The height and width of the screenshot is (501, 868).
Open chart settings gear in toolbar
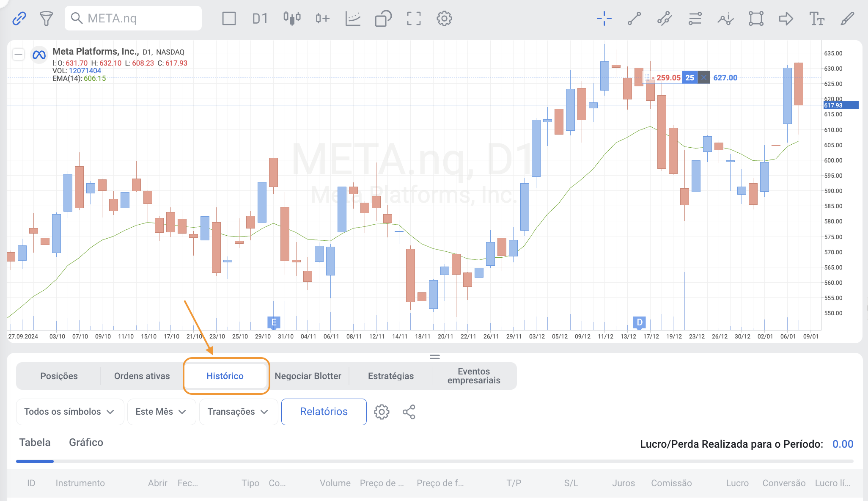tap(444, 19)
